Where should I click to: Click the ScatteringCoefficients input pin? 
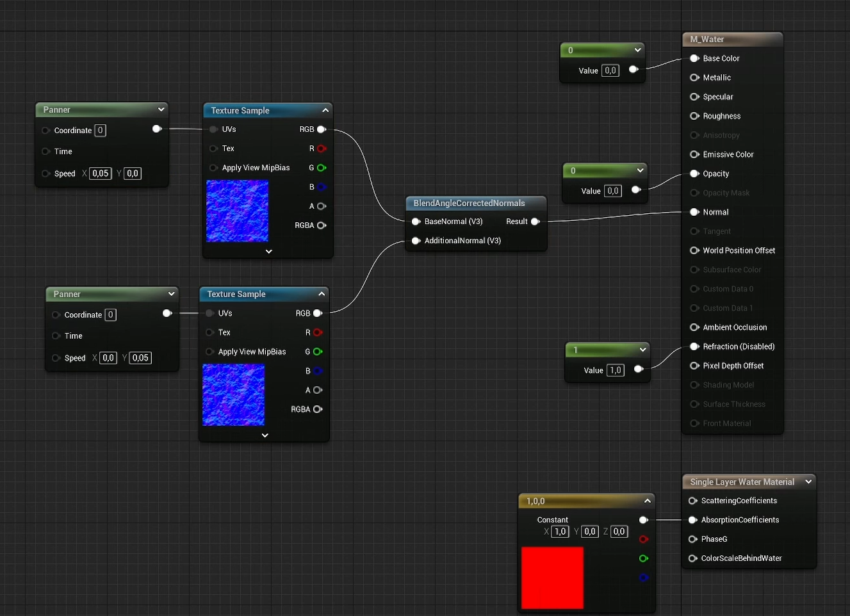(x=692, y=501)
